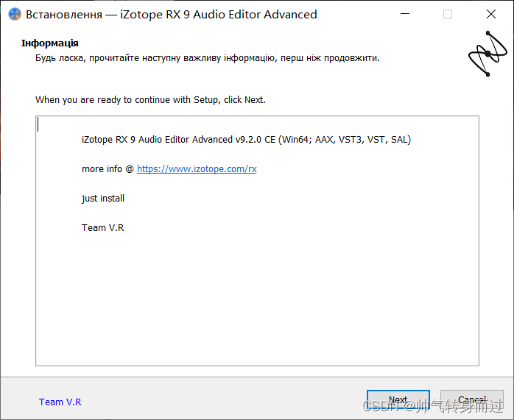The height and width of the screenshot is (420, 514).
Task: Click the 'just install' text line
Action: pos(103,199)
